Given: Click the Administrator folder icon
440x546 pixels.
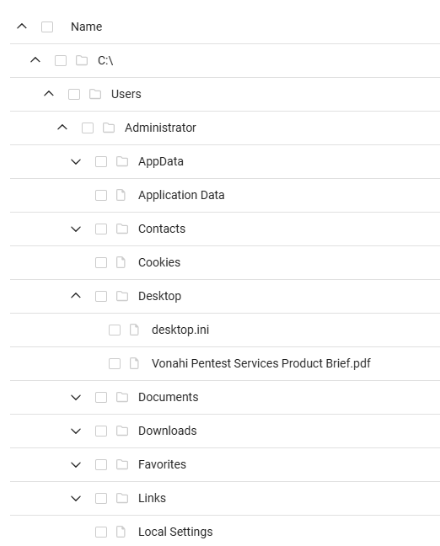Looking at the screenshot, I should click(109, 128).
